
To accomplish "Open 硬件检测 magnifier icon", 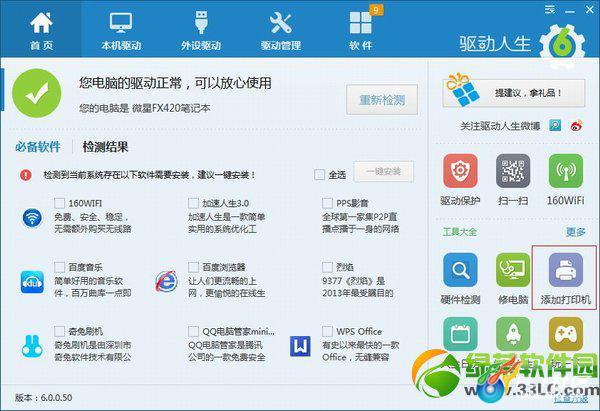I will coord(460,270).
